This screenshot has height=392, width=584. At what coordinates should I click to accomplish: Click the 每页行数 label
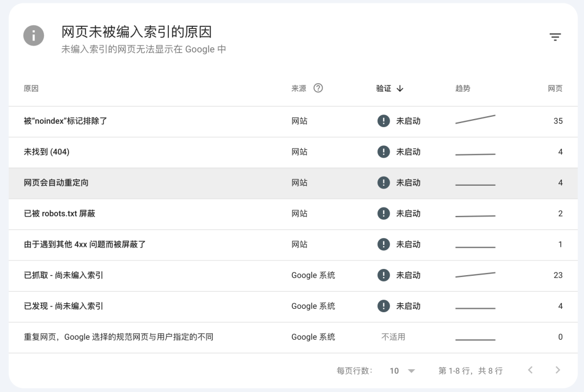[x=354, y=371]
